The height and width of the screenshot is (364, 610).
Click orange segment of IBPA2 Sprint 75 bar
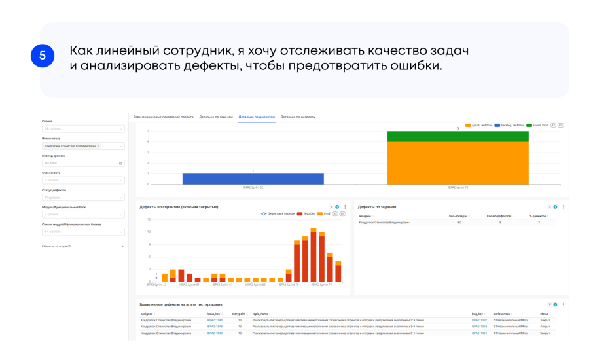point(458,163)
